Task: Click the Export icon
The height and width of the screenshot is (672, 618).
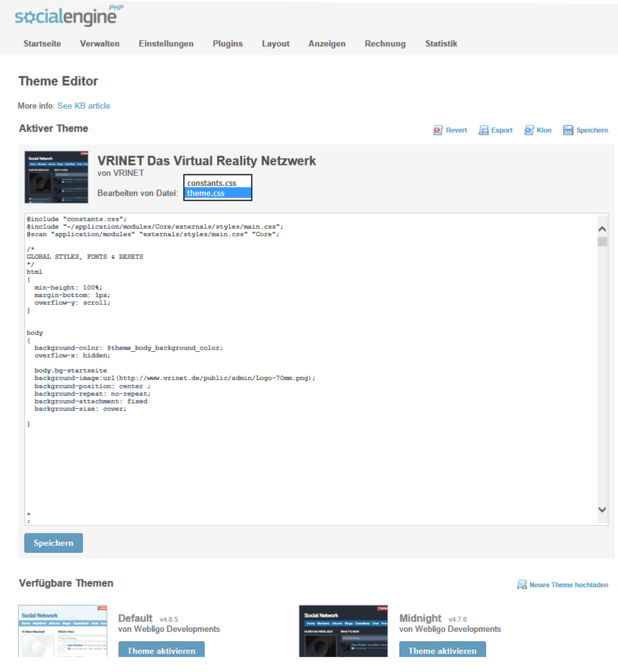Action: [483, 130]
